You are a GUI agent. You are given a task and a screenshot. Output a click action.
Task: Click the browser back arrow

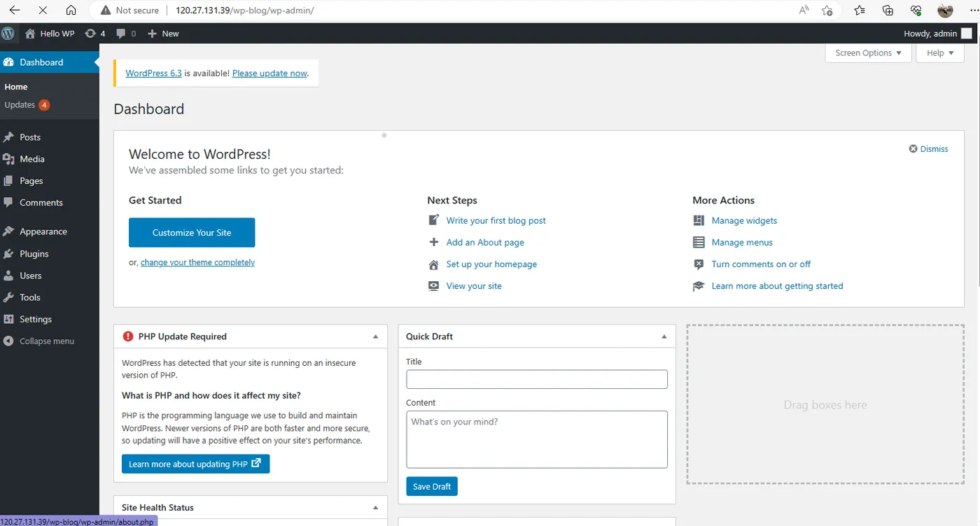point(15,10)
